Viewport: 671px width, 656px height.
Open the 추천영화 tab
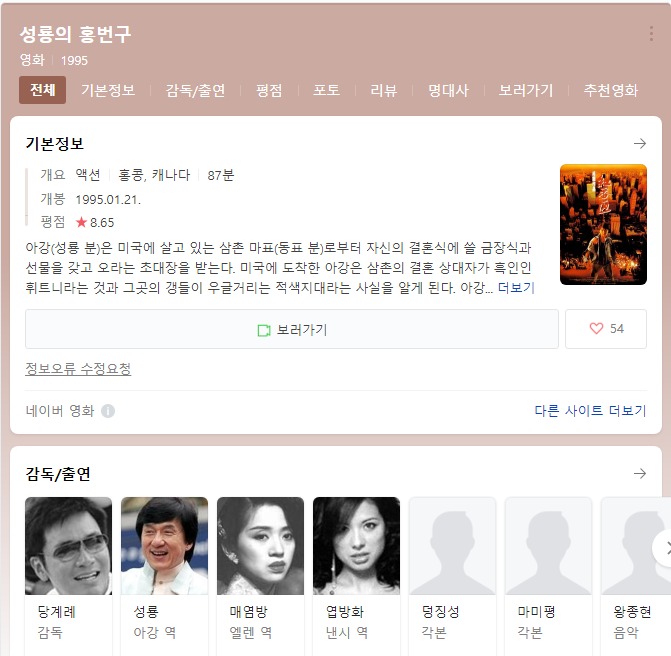[611, 90]
